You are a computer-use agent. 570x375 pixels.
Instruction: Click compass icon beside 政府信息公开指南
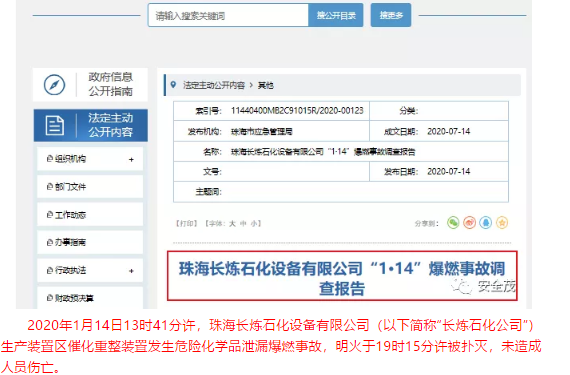click(55, 85)
